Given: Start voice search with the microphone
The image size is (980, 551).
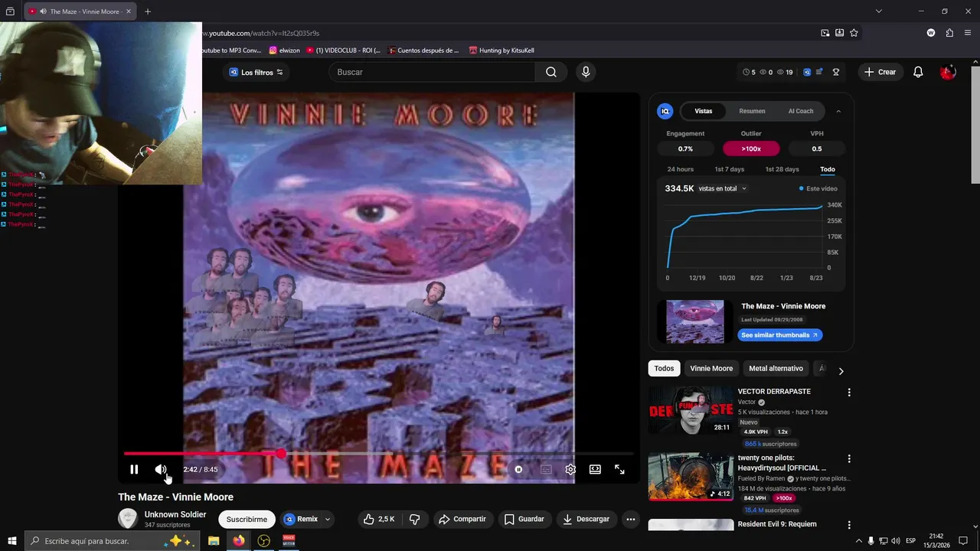Looking at the screenshot, I should tap(586, 72).
